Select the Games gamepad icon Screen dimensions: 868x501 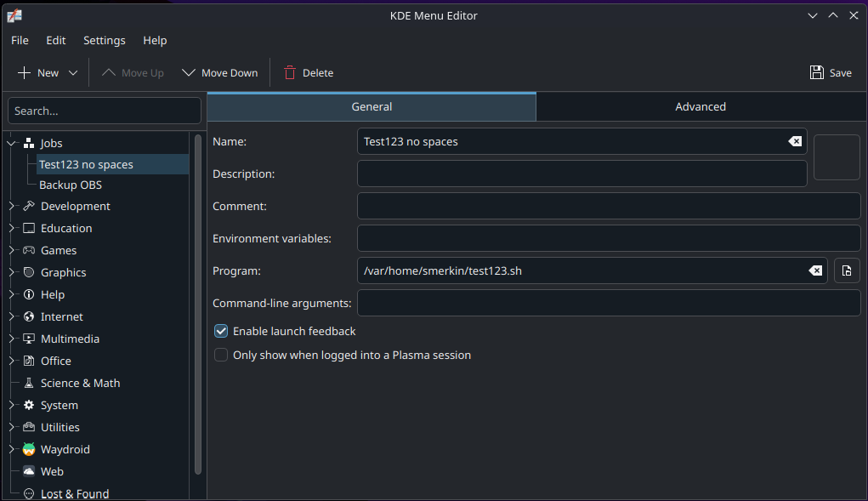pos(28,250)
